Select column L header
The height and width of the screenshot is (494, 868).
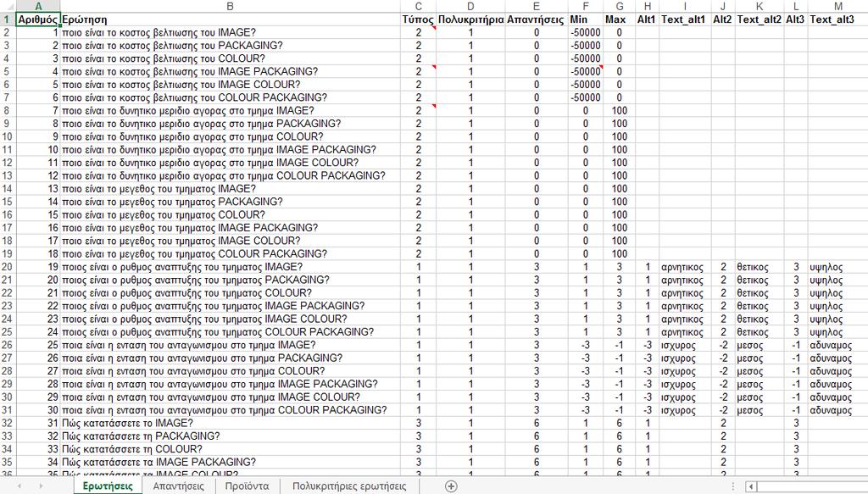click(796, 6)
